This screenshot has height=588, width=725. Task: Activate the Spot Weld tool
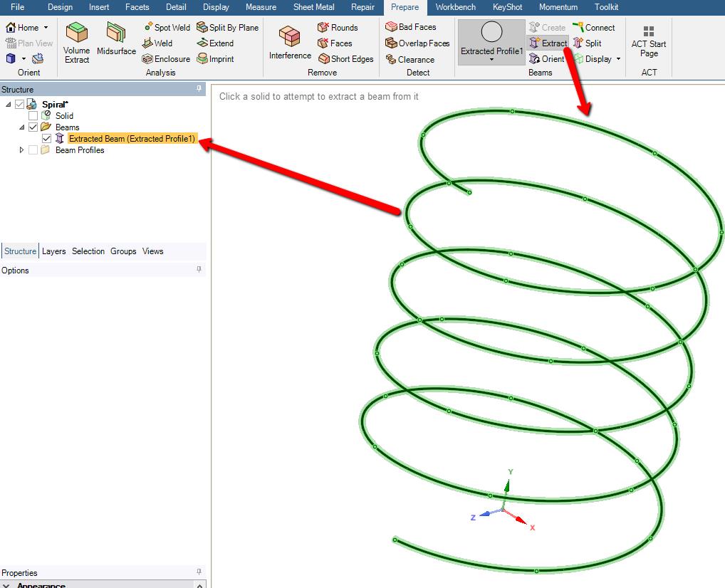point(167,27)
